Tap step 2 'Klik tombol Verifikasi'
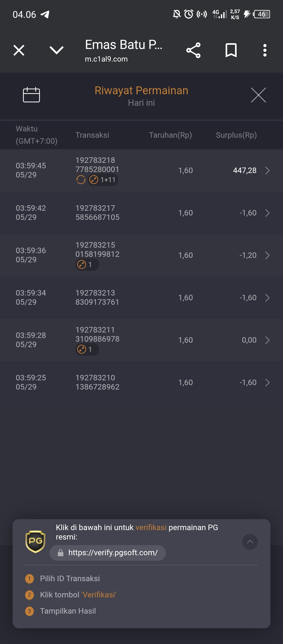The image size is (283, 644). pyautogui.click(x=78, y=595)
